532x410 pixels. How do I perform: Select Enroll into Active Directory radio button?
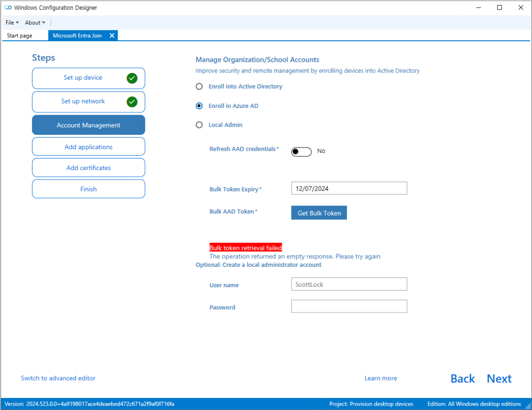[199, 86]
